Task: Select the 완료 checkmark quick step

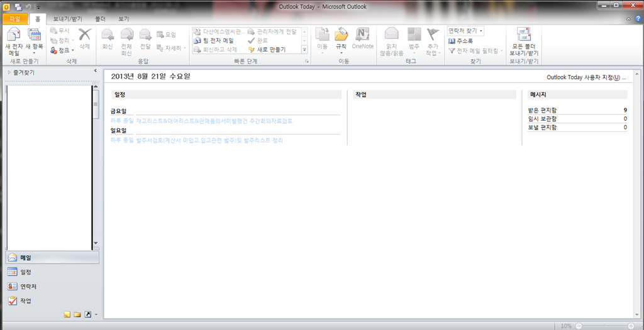Action: [x=258, y=41]
